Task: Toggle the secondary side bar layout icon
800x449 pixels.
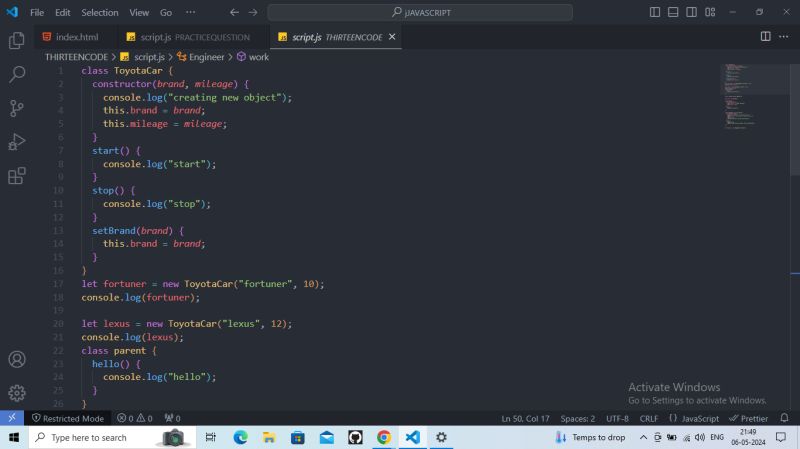Action: coord(691,12)
